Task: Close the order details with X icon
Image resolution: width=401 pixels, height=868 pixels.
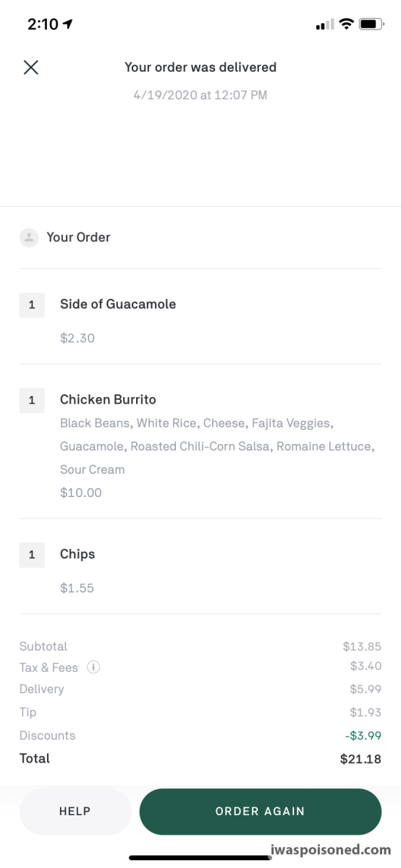Action: coord(30,67)
